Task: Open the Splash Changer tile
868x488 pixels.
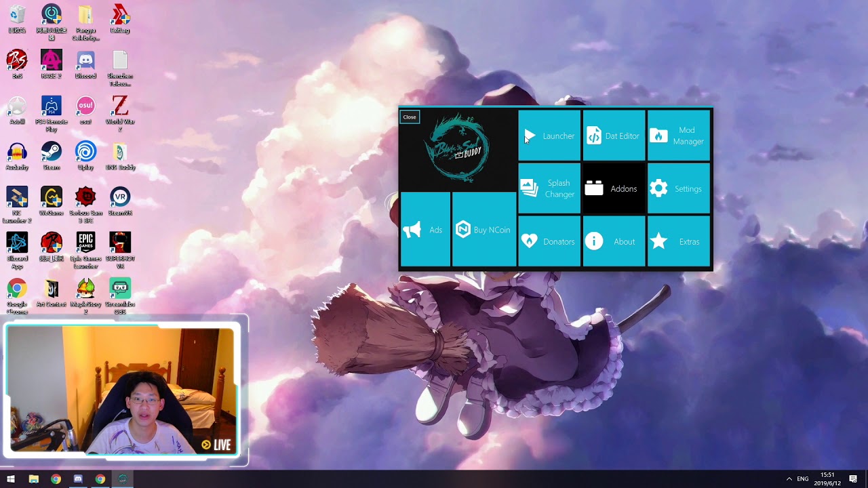Action: point(549,188)
